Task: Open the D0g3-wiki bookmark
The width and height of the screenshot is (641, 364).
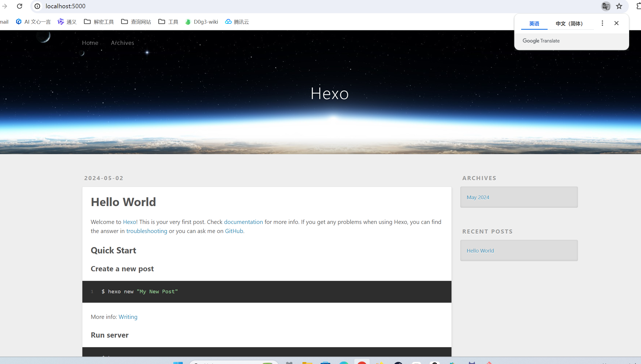Action: click(202, 22)
